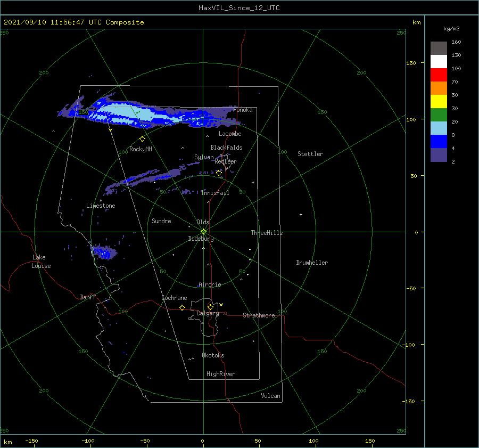Click the Banff town label

pyautogui.click(x=88, y=297)
